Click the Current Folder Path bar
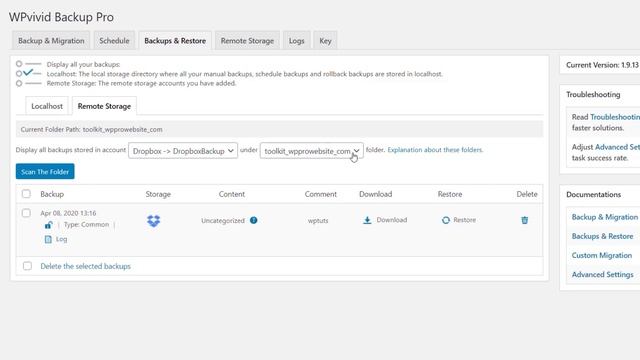This screenshot has height=360, width=640. tap(279, 129)
